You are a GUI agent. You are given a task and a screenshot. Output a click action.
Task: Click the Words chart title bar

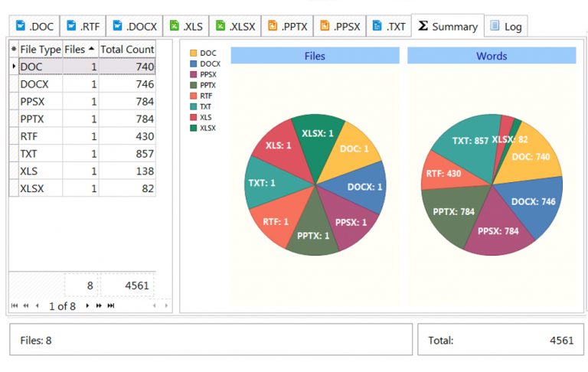[x=491, y=56]
